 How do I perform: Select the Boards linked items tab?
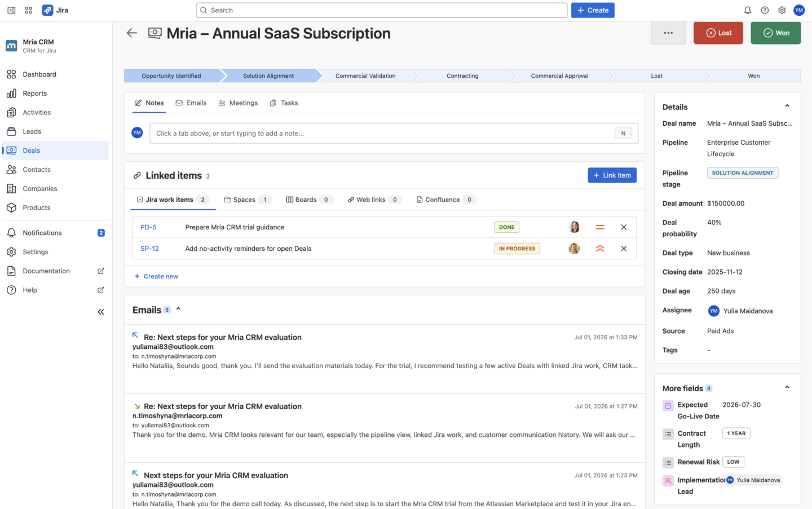point(310,200)
